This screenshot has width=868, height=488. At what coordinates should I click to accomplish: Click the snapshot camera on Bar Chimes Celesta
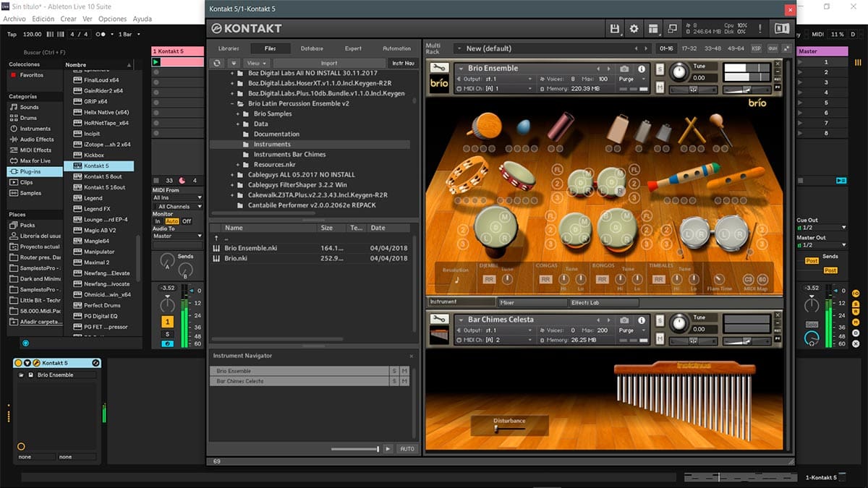(x=624, y=320)
